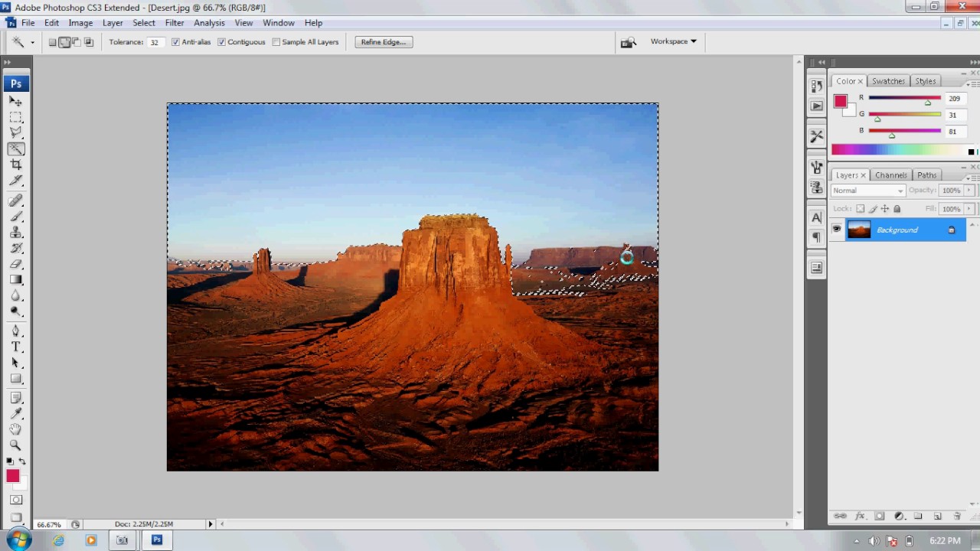Switch to the Channels tab
The image size is (980, 551).
(890, 175)
